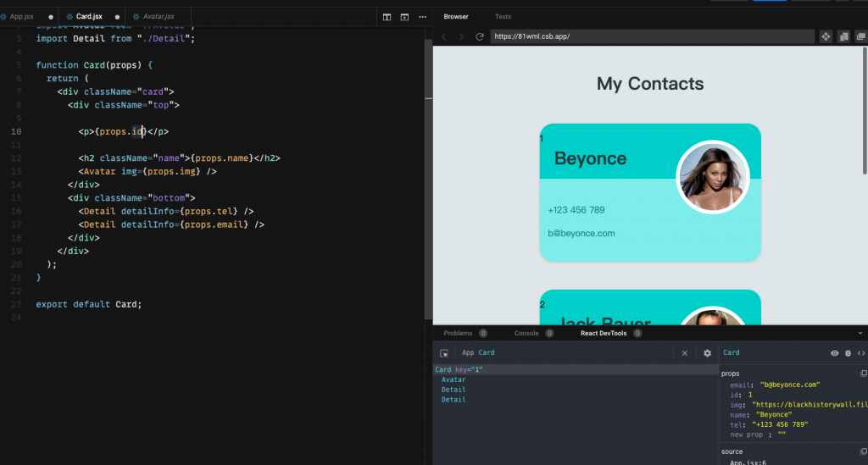Select the first Detail component row

click(453, 390)
